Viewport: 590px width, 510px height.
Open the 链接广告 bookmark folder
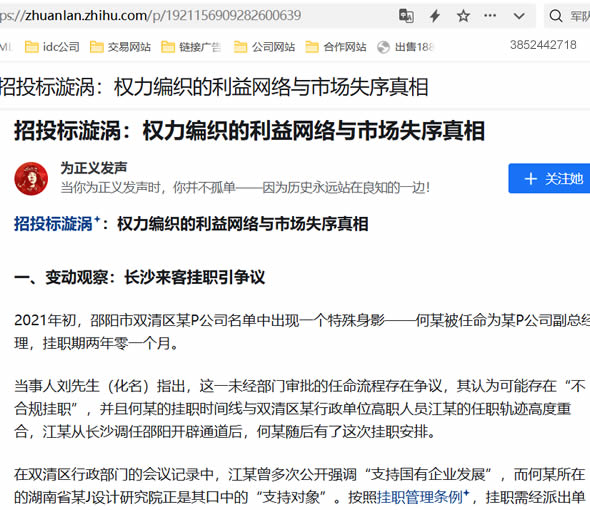(x=191, y=47)
